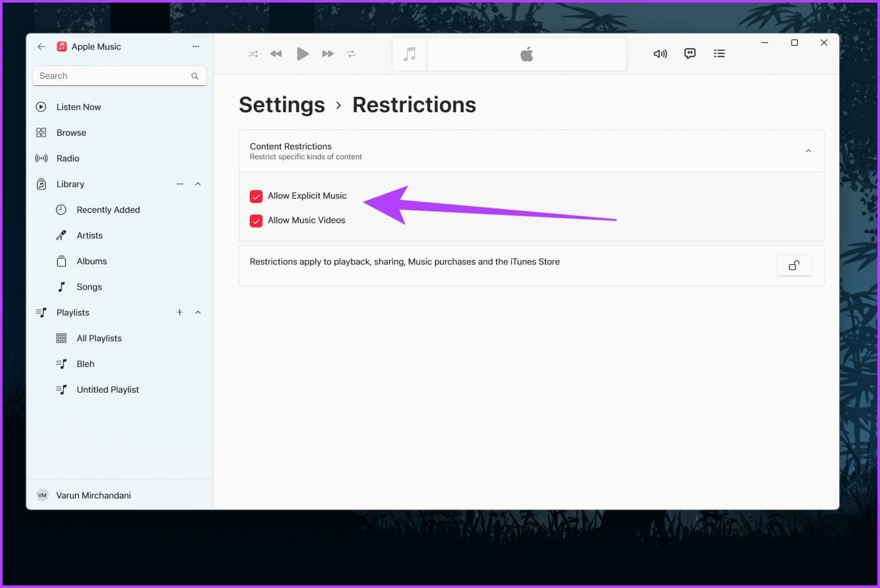The image size is (880, 588).
Task: Click the Recently Added clock icon
Action: pos(61,210)
